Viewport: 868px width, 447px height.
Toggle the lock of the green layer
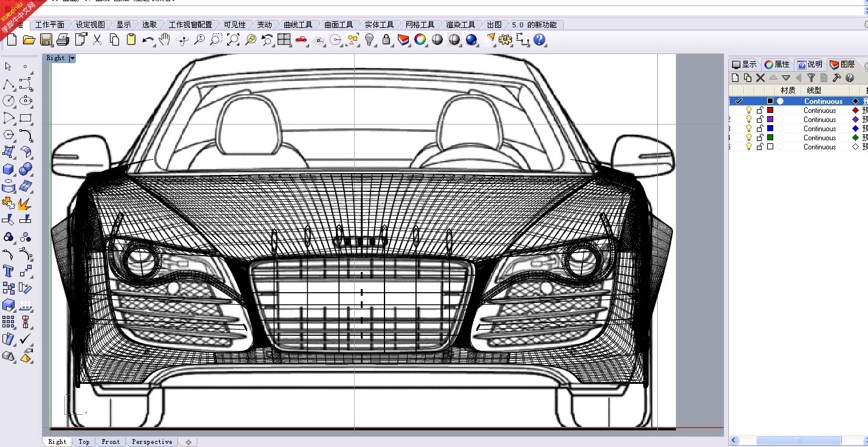click(x=760, y=138)
